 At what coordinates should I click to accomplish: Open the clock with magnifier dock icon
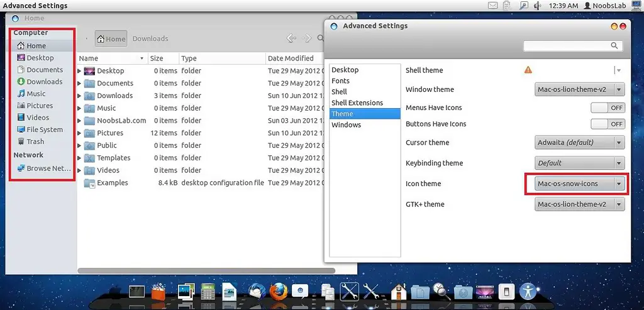441,292
